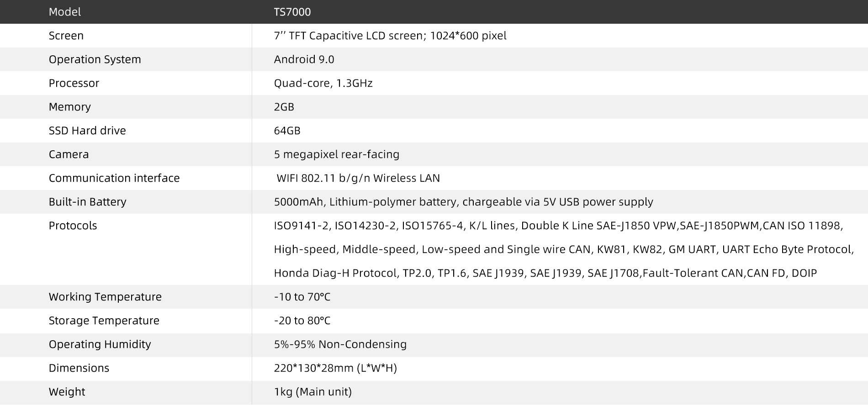Click the 220*130*28mm dimensions value
The height and width of the screenshot is (405, 868).
tap(336, 368)
